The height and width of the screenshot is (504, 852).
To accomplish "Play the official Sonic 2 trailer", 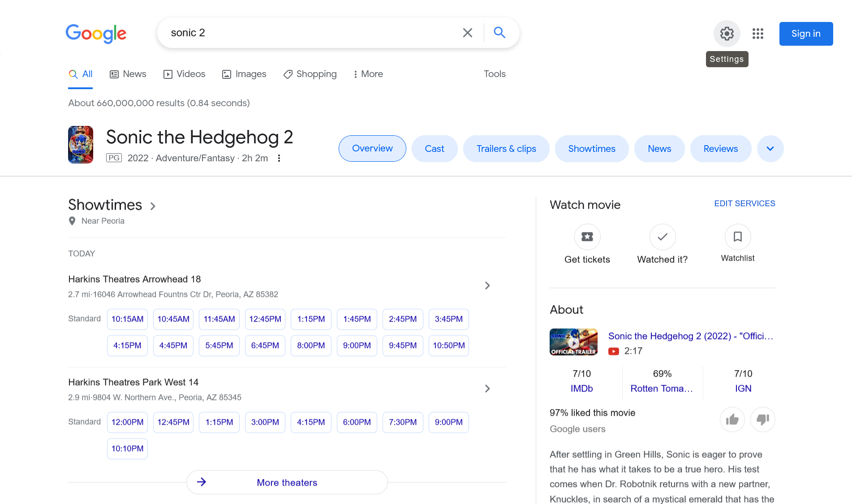I will point(573,342).
